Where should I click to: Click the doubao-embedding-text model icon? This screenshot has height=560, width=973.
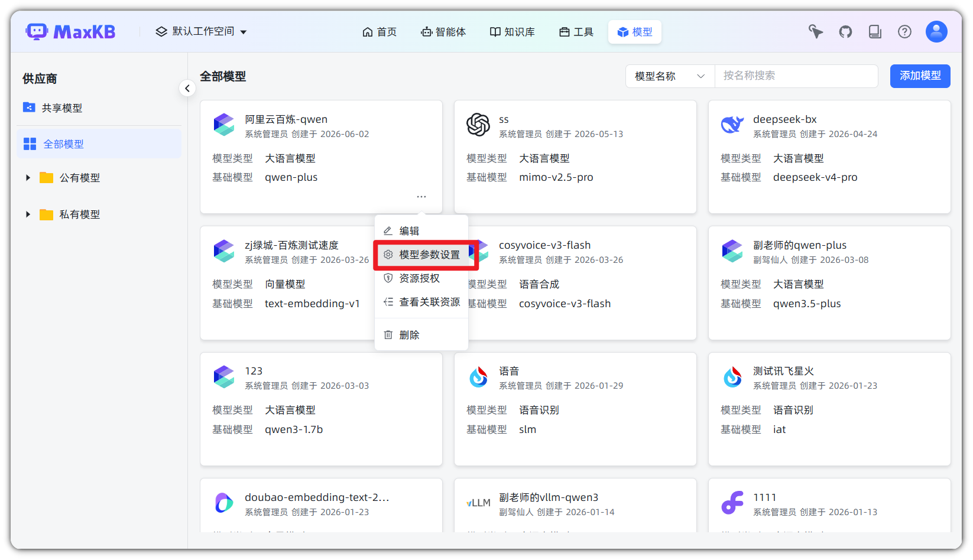(224, 503)
